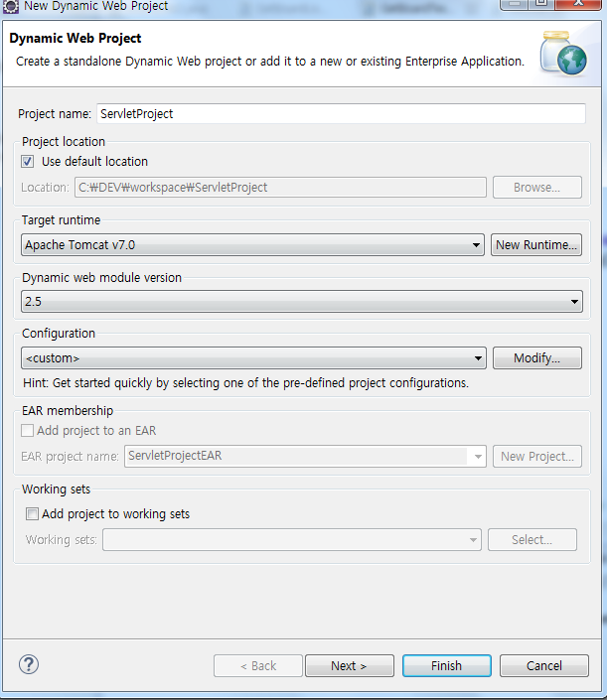Viewport: 607px width, 700px height.
Task: Click the Location path text field
Action: coord(280,187)
